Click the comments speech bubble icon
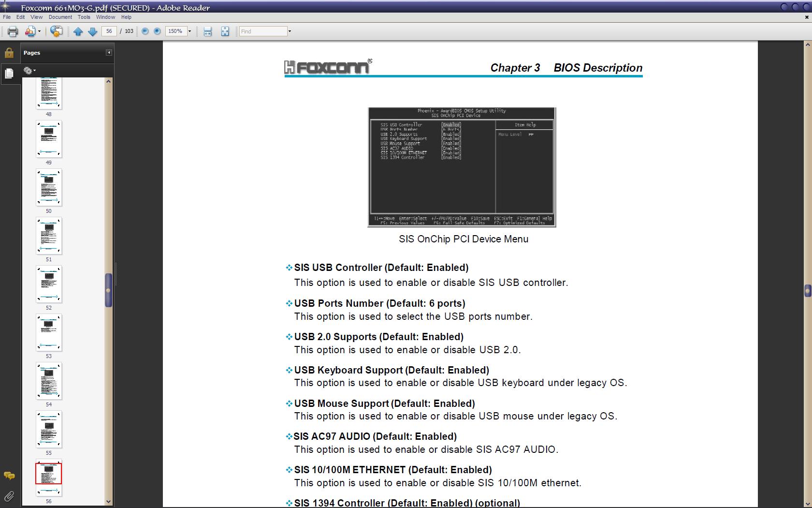 pyautogui.click(x=9, y=476)
